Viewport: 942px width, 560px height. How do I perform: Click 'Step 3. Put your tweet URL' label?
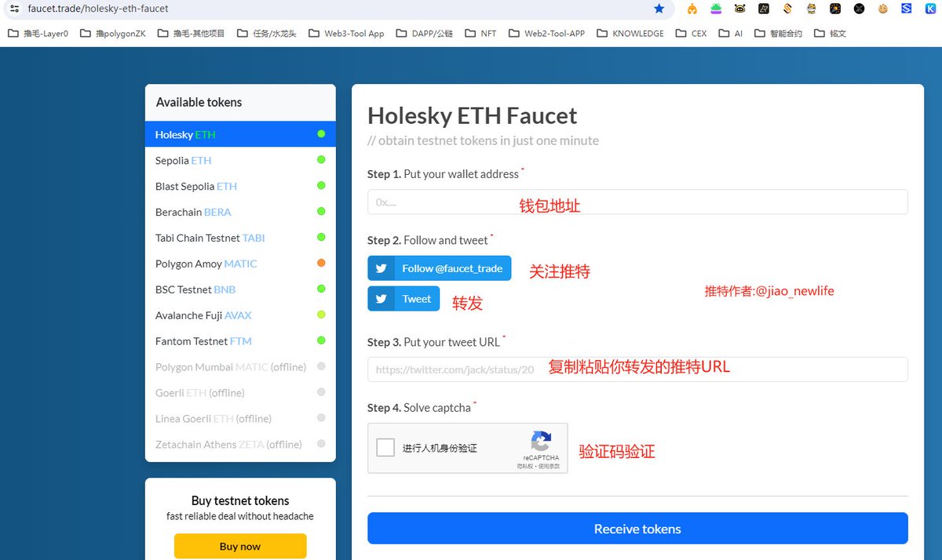tap(433, 342)
